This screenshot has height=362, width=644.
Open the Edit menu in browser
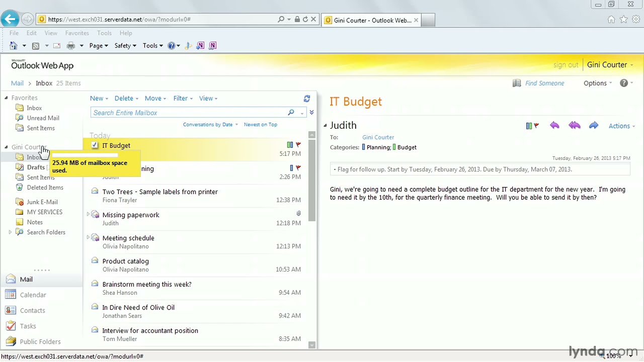pos(31,33)
